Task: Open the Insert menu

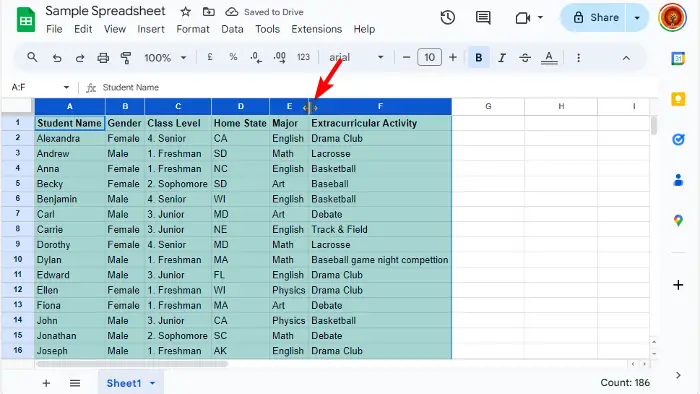Action: coord(151,29)
